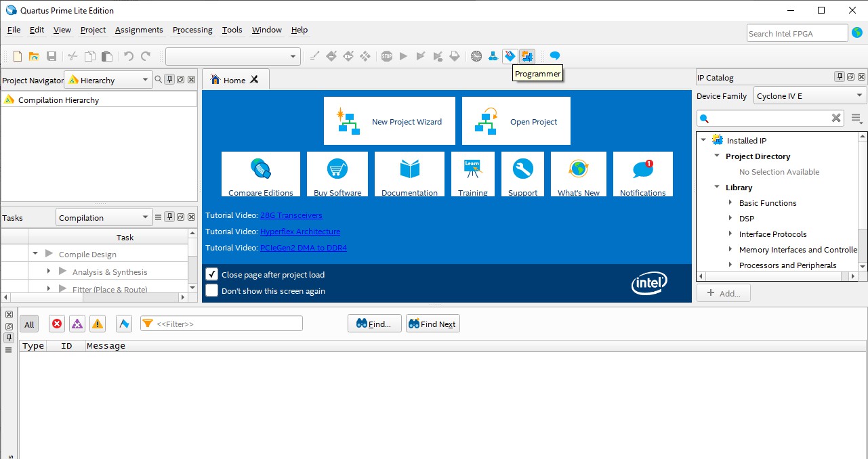Open the File menu
Viewport: 868px width, 459px height.
(x=14, y=30)
